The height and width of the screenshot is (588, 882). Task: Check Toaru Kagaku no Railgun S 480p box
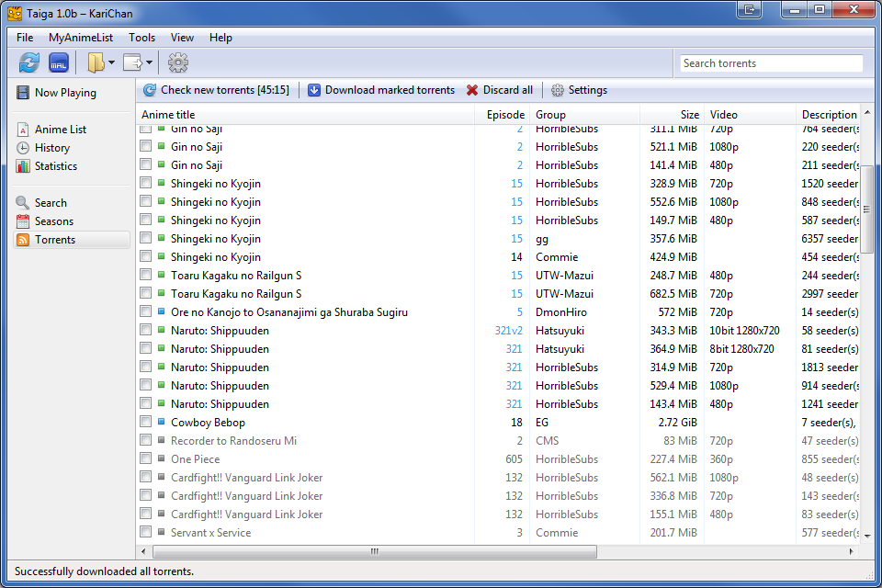(x=146, y=275)
